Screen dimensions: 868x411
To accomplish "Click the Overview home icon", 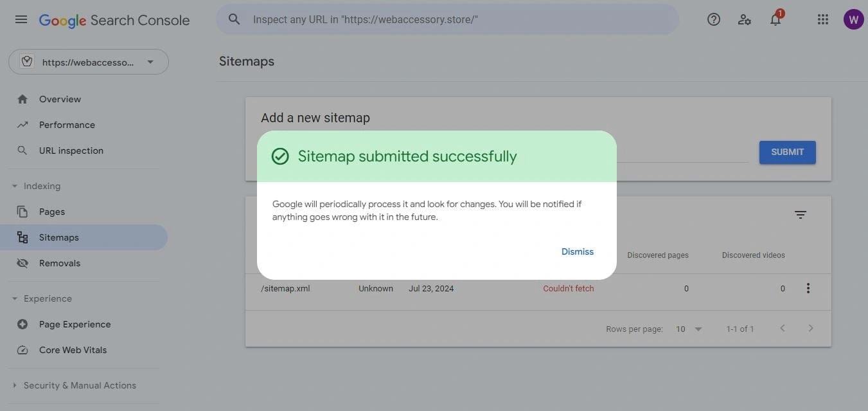I will click(22, 99).
